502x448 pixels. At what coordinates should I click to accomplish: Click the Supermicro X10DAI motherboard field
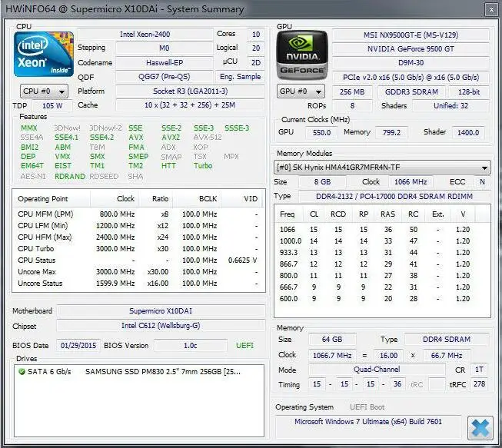[161, 311]
